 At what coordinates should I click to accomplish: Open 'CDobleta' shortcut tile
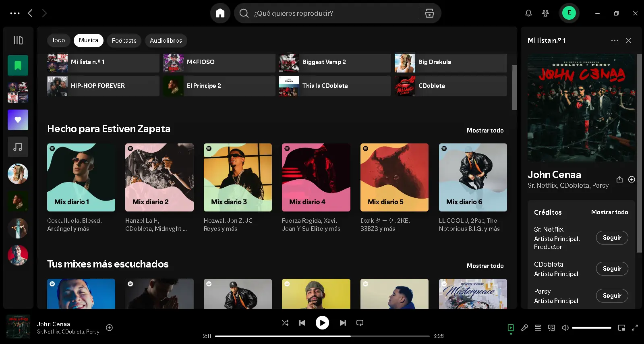point(451,86)
